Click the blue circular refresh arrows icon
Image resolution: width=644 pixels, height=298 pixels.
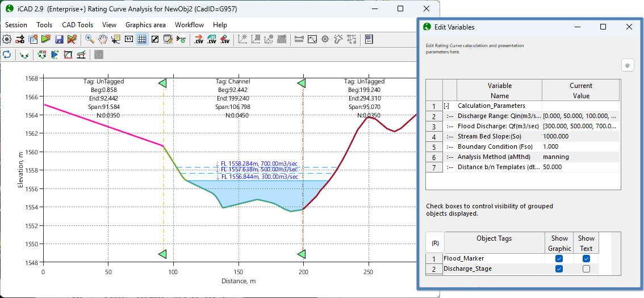7,54
